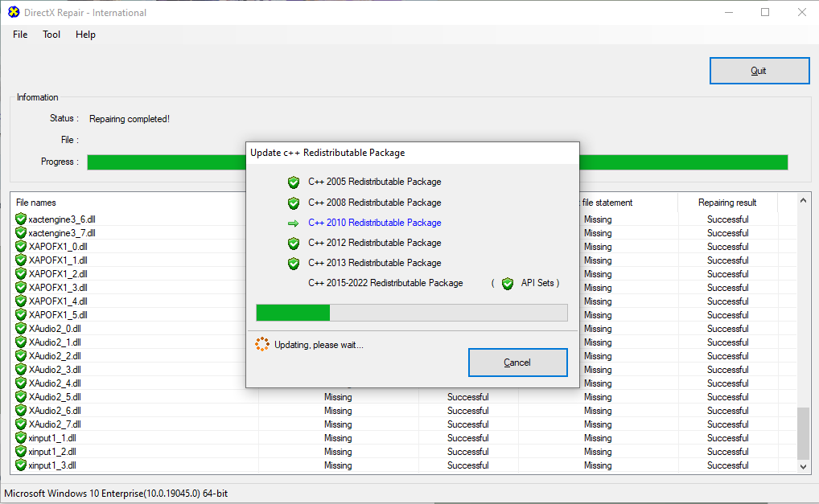Open the Help menu
Image resolution: width=819 pixels, height=504 pixels.
[85, 35]
